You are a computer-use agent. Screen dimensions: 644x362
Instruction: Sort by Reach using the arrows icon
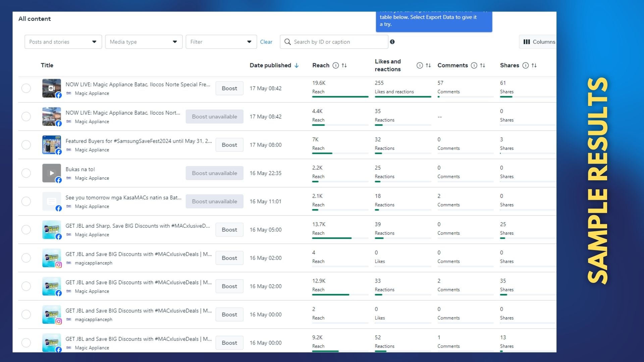344,65
